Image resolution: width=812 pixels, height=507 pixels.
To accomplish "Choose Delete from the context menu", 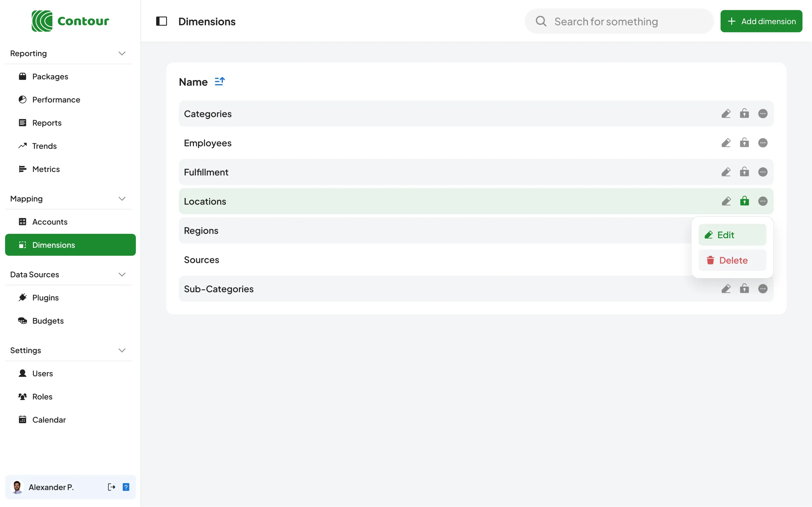I will [732, 260].
